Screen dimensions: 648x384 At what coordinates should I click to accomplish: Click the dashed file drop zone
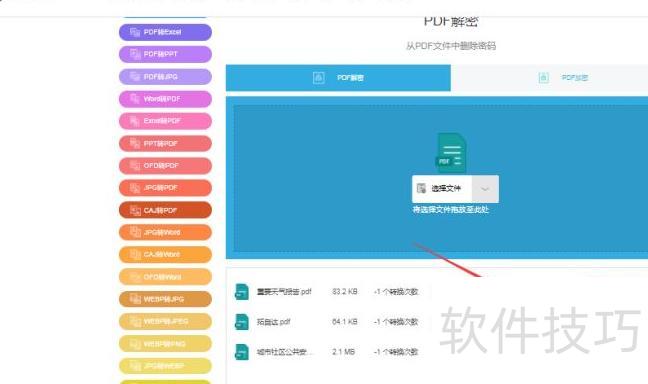[441, 178]
